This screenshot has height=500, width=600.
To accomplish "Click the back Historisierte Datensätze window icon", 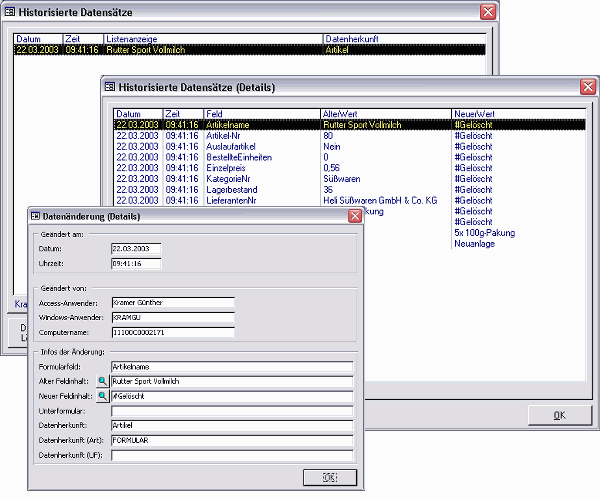I will click(x=9, y=11).
